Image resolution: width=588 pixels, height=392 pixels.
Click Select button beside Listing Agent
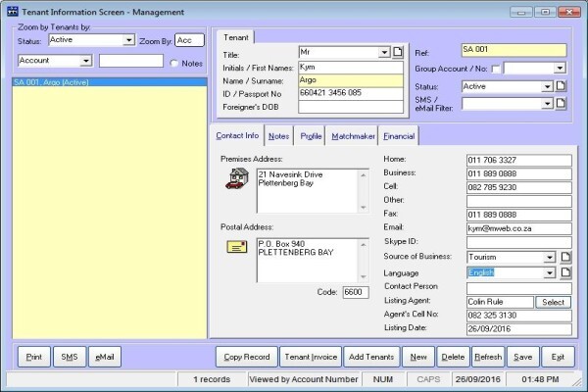553,302
